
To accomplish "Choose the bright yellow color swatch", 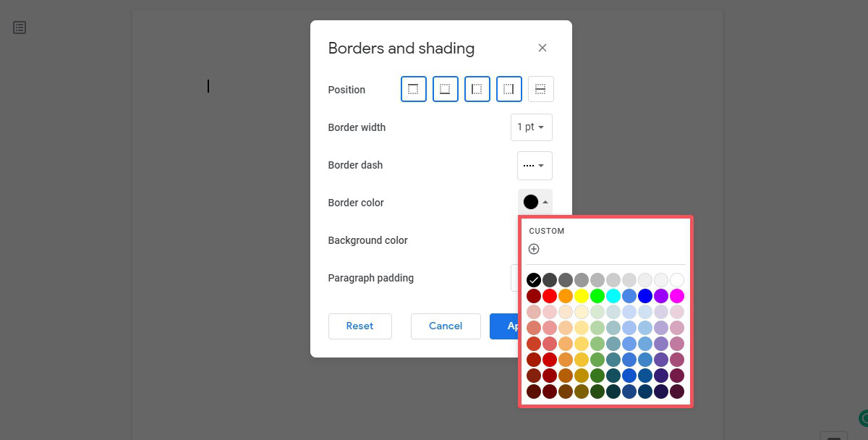I will click(x=582, y=296).
